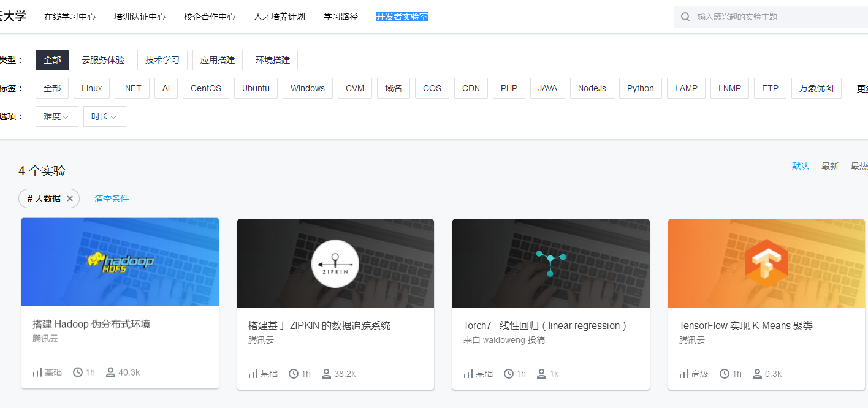868x408 pixels.
Task: Filter by the 域名 tag
Action: (394, 88)
